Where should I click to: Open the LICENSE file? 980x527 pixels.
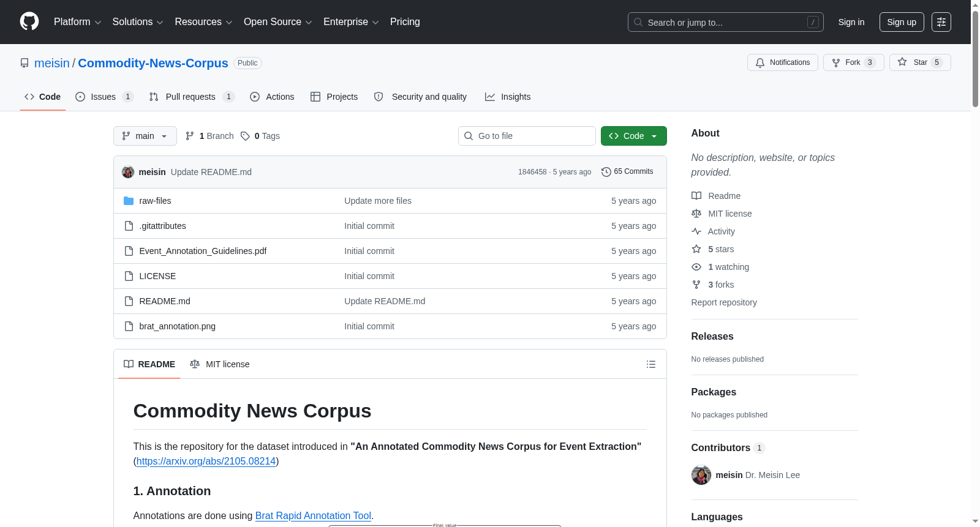coord(157,276)
